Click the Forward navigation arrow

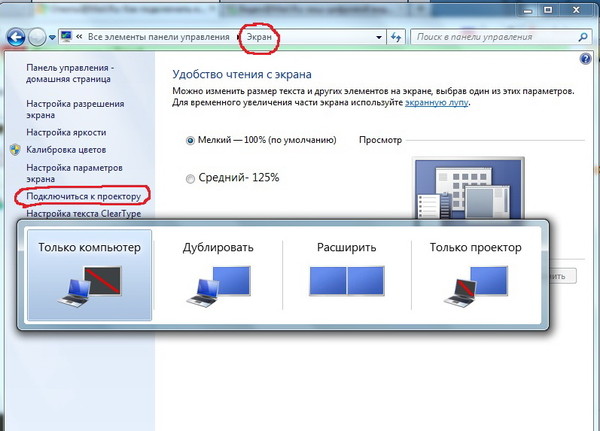[37, 38]
